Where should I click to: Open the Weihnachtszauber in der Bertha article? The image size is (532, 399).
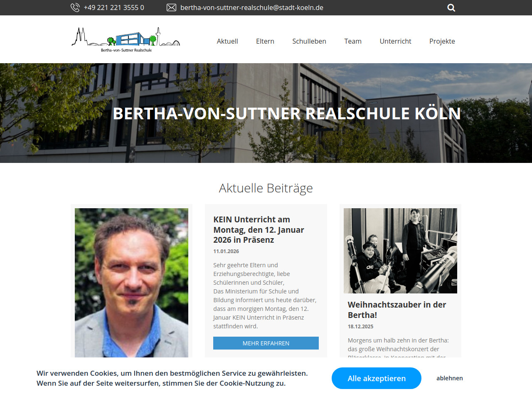pyautogui.click(x=397, y=310)
